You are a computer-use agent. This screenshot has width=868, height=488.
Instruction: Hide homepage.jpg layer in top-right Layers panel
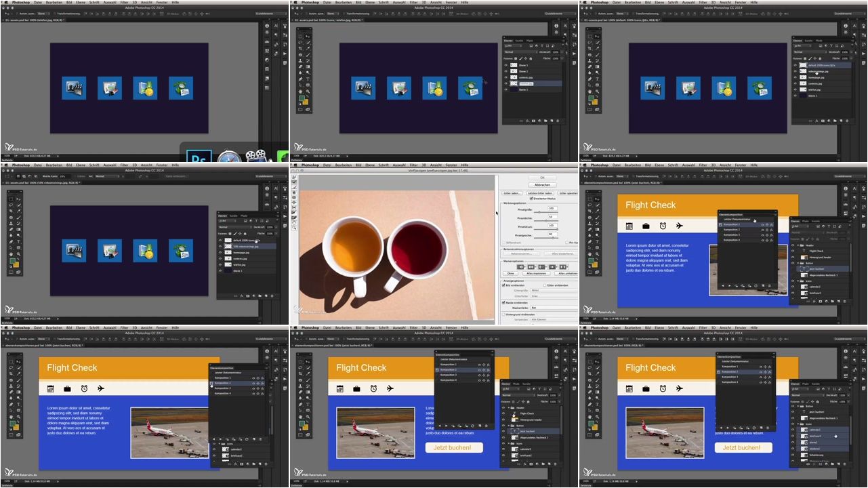coord(795,77)
